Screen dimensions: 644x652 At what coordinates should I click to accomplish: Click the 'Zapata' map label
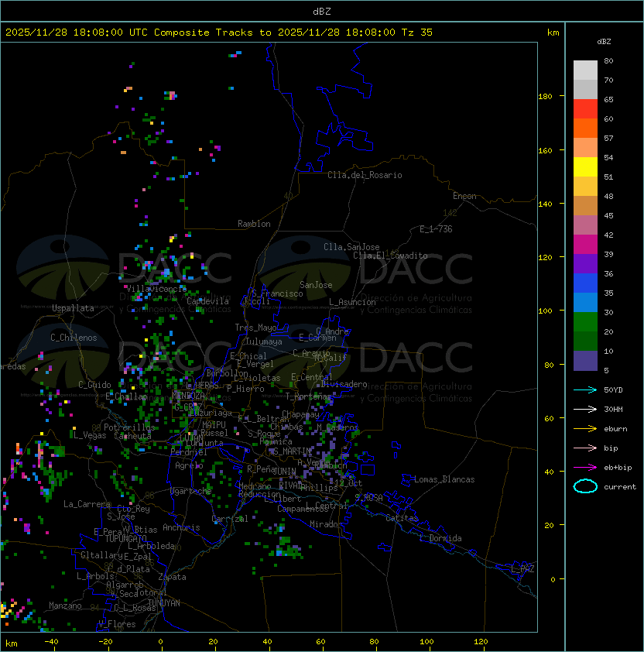172,577
